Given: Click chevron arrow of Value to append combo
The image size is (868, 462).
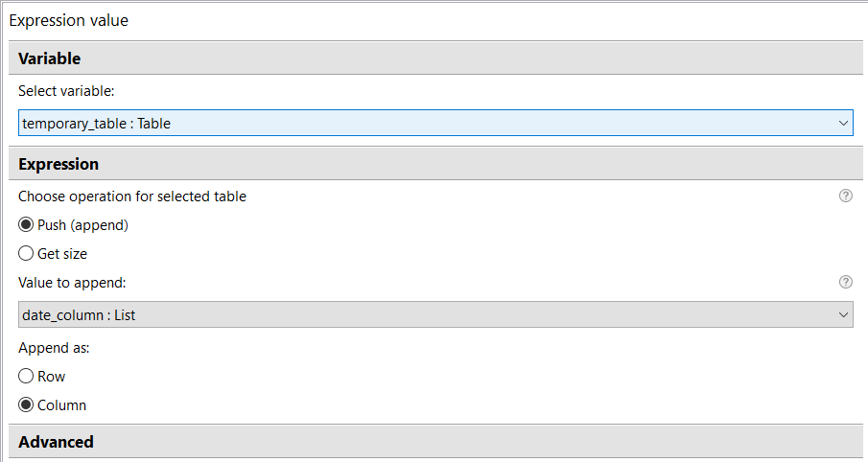Looking at the screenshot, I should pyautogui.click(x=843, y=314).
